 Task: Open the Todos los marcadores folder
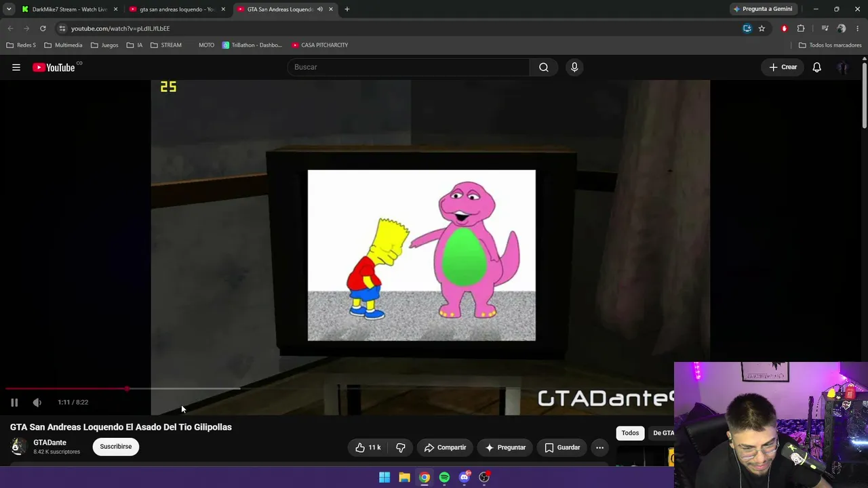(x=830, y=45)
